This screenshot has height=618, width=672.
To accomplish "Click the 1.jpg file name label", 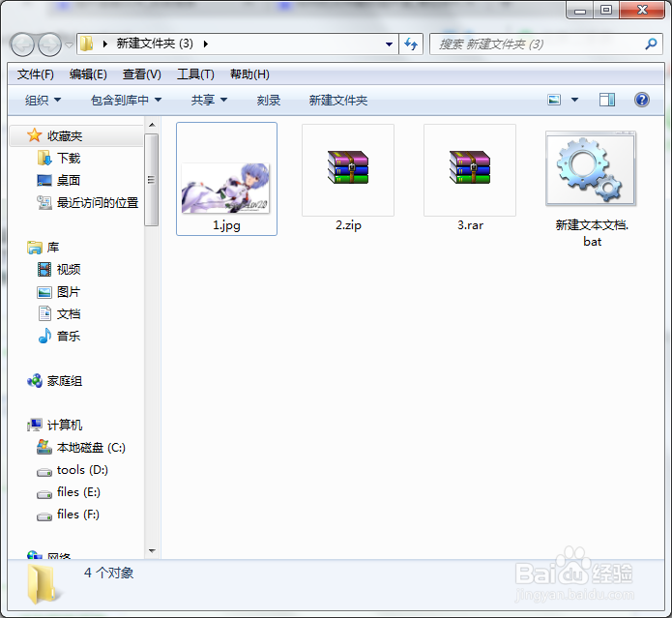I will (x=226, y=225).
